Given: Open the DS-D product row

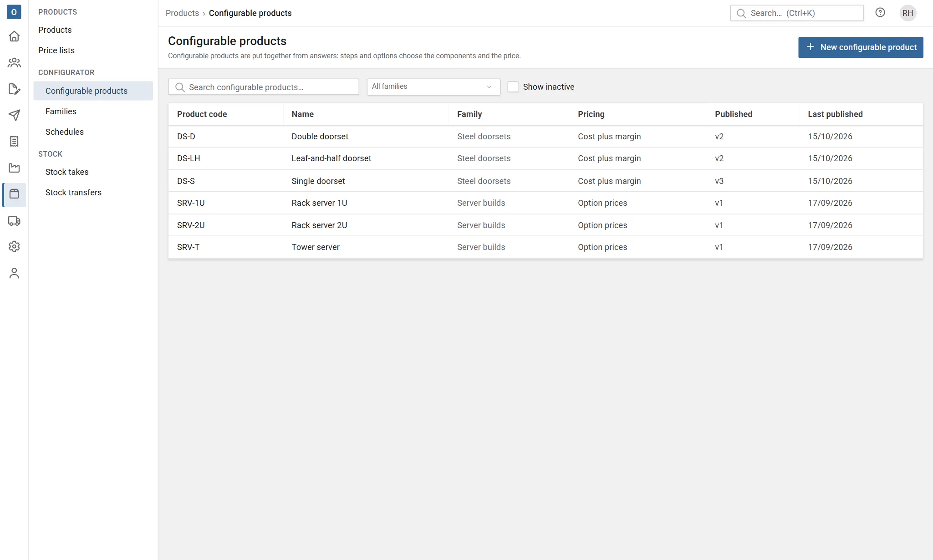Looking at the screenshot, I should (546, 137).
